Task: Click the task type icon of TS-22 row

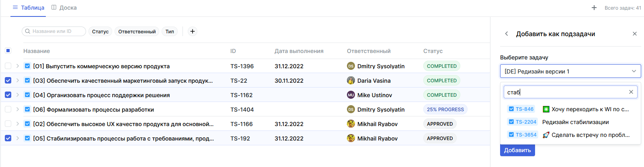Action: [27, 80]
